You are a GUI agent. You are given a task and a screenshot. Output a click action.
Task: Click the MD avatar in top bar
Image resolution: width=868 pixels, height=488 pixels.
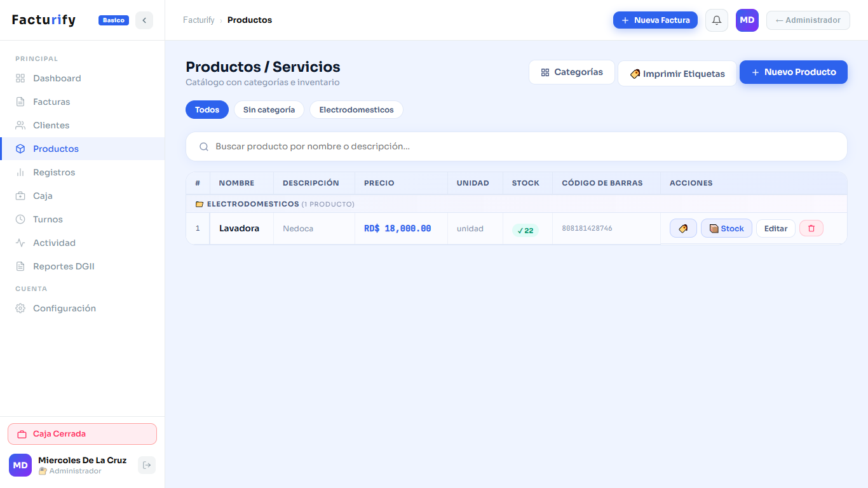coord(747,20)
